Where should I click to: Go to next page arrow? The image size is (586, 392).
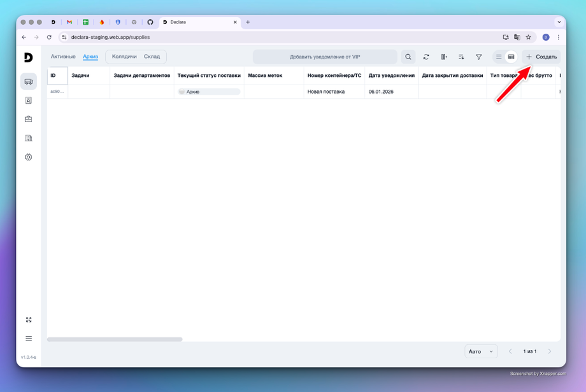click(x=549, y=351)
